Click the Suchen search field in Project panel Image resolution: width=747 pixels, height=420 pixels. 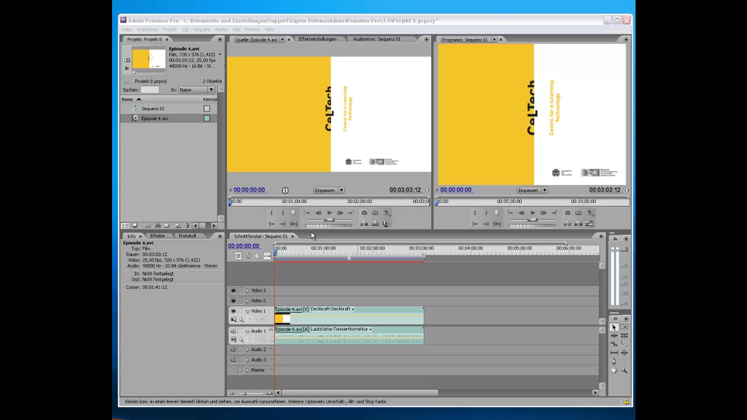(150, 90)
